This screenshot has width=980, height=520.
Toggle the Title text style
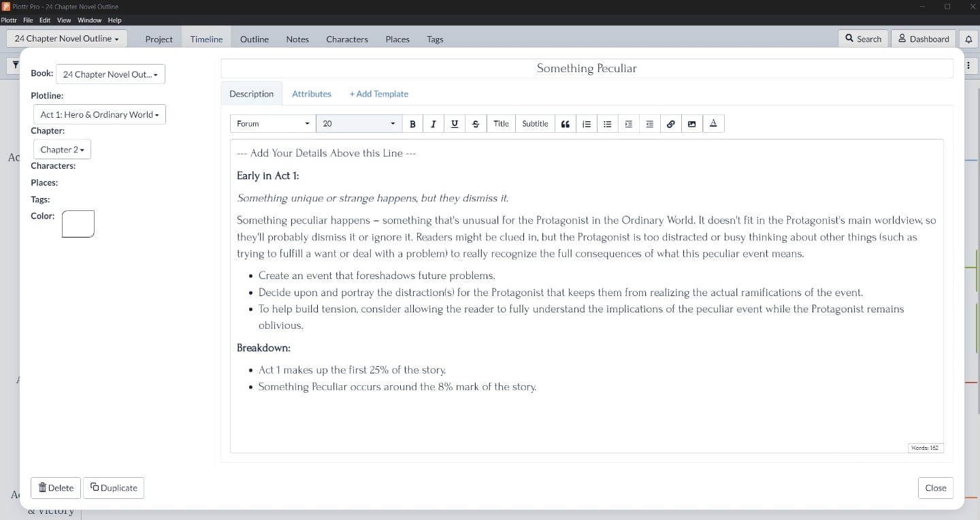point(501,123)
